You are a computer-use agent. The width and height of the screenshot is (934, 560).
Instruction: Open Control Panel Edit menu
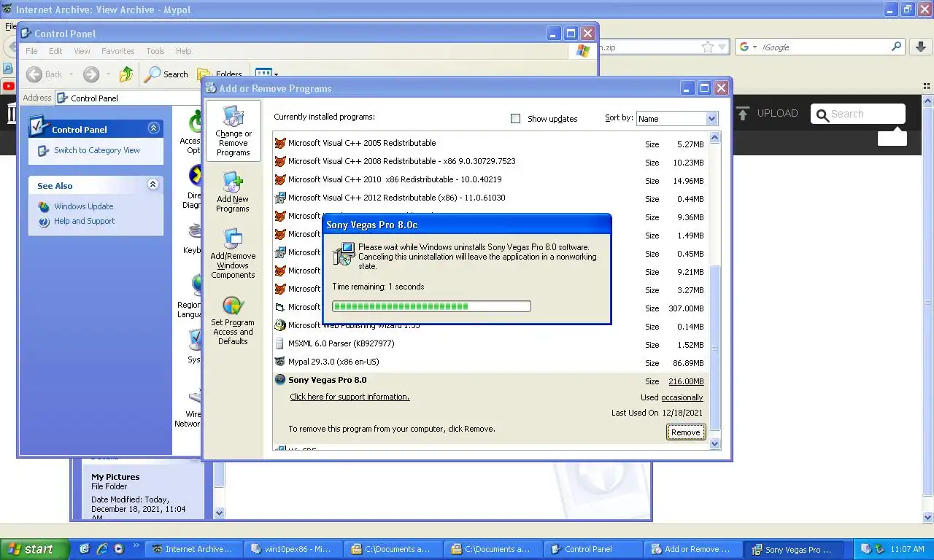[55, 51]
